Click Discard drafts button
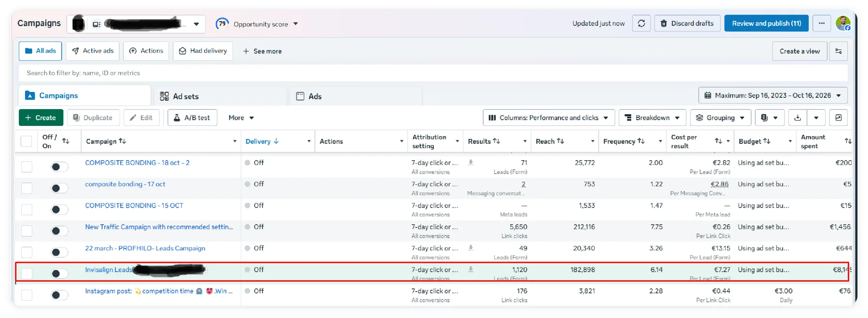The image size is (868, 318). (687, 24)
